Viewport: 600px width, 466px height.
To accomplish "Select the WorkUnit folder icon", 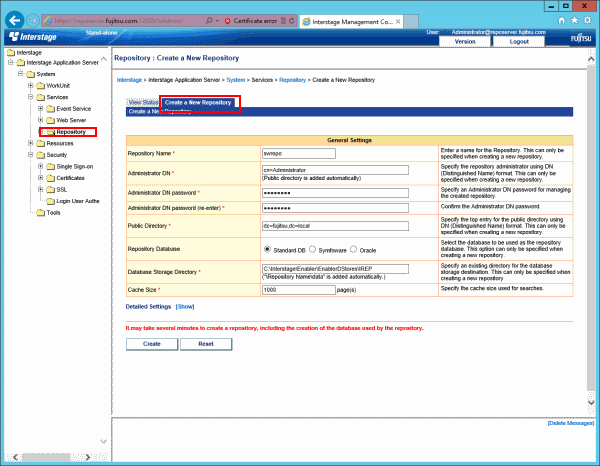I will pos(41,86).
